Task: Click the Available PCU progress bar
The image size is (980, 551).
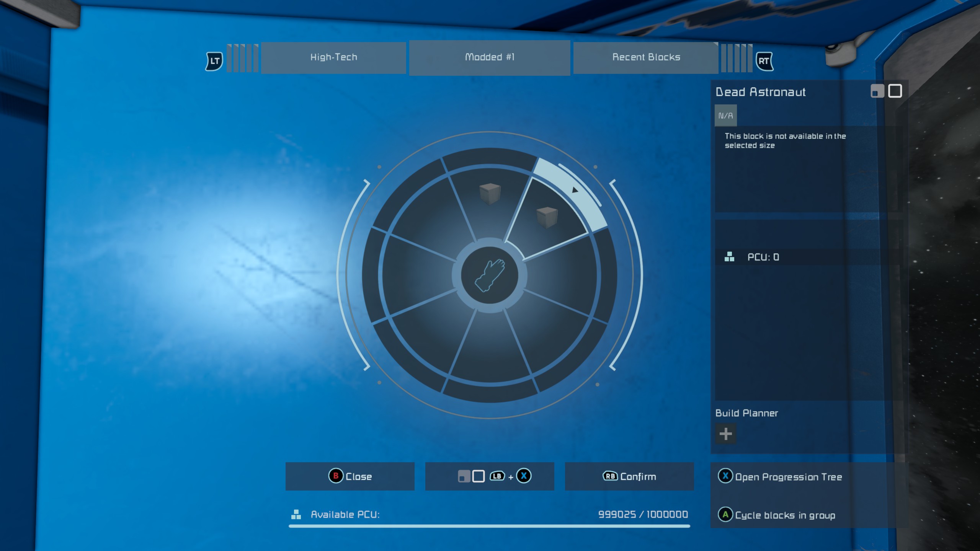Action: [x=489, y=526]
